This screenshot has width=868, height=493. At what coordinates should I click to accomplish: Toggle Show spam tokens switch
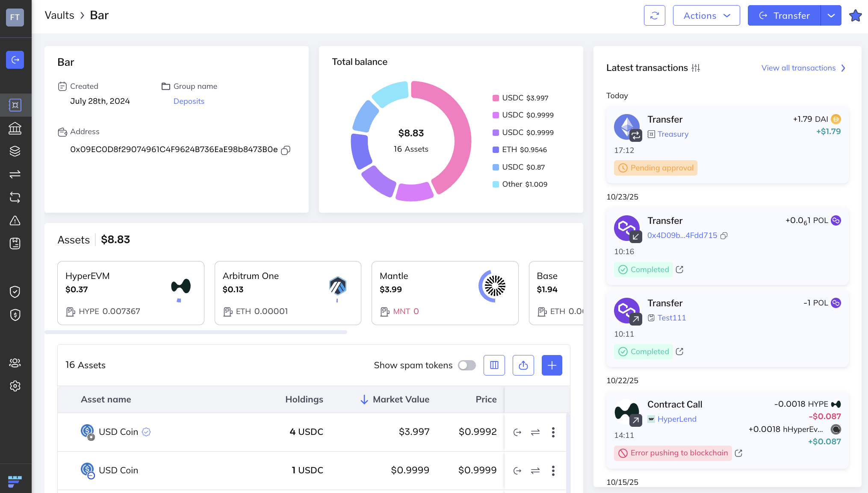pos(466,365)
